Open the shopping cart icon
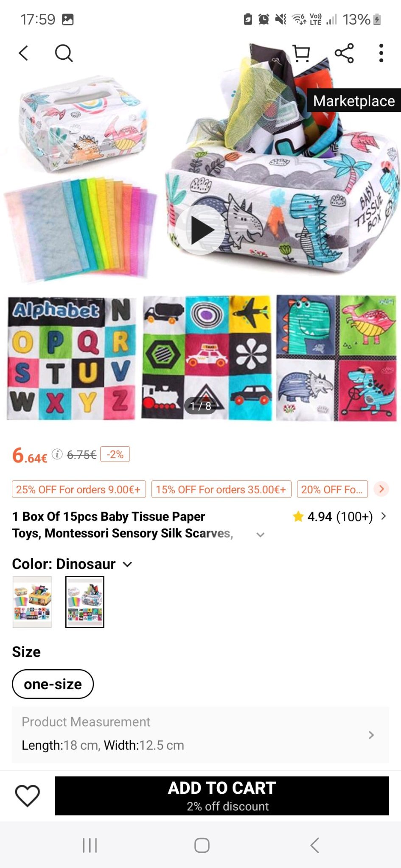This screenshot has width=401, height=868. tap(302, 53)
